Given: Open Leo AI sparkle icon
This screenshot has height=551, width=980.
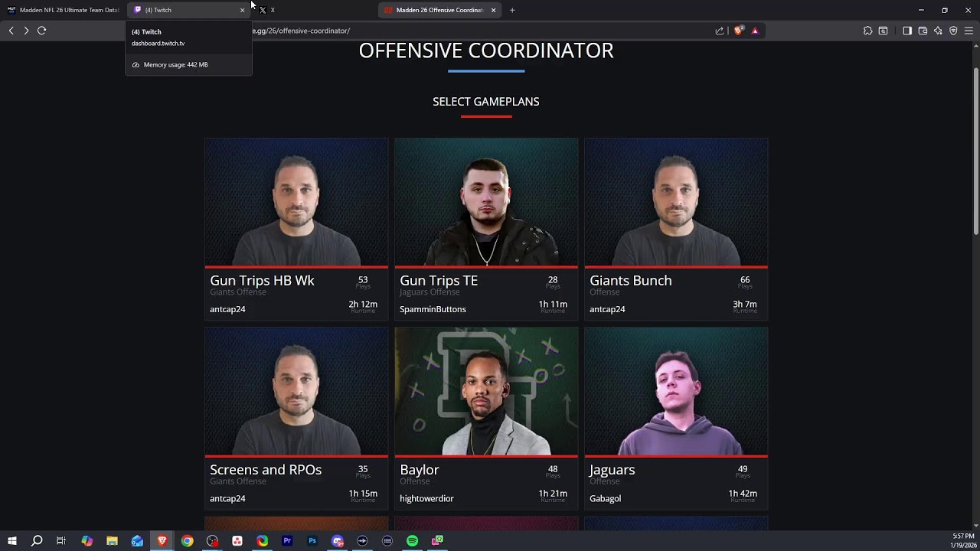Looking at the screenshot, I should (938, 31).
